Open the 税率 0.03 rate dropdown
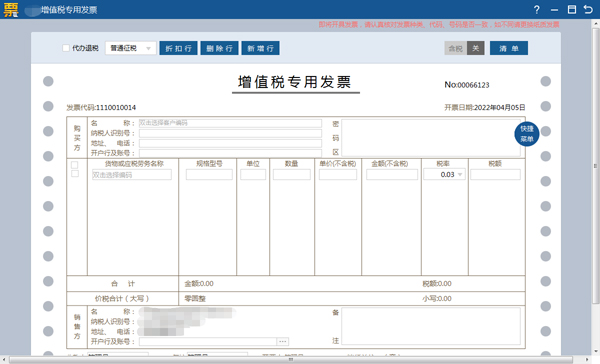The width and height of the screenshot is (600, 364). [x=444, y=175]
